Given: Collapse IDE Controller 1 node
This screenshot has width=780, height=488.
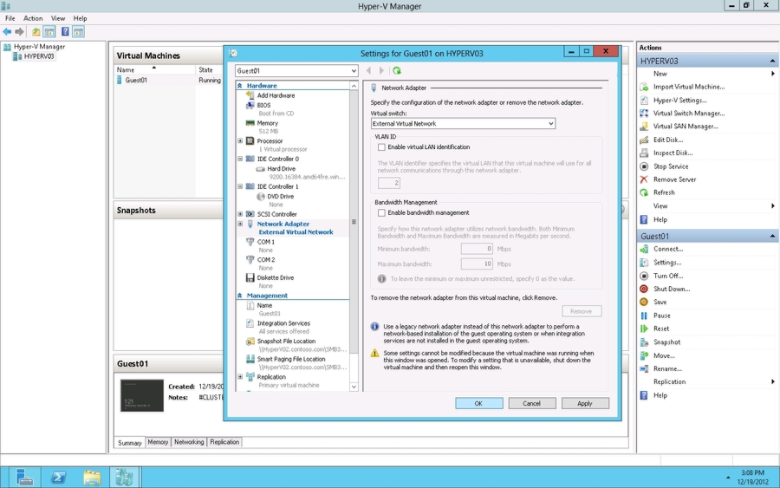Looking at the screenshot, I should coord(240,187).
